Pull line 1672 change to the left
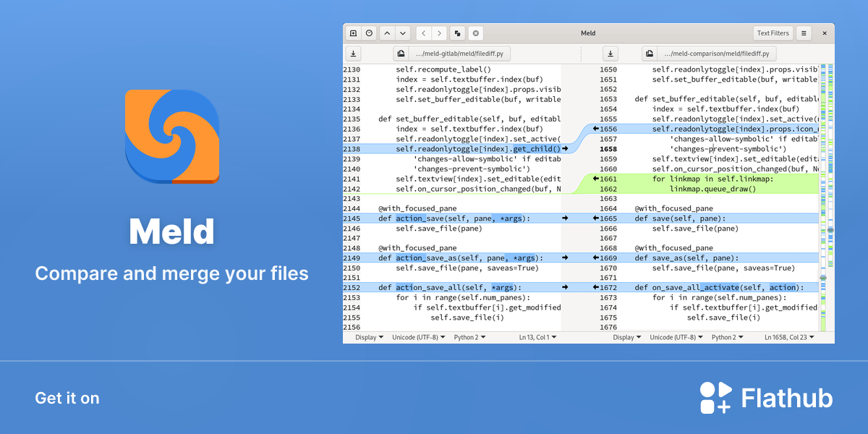This screenshot has height=434, width=868. pyautogui.click(x=595, y=287)
